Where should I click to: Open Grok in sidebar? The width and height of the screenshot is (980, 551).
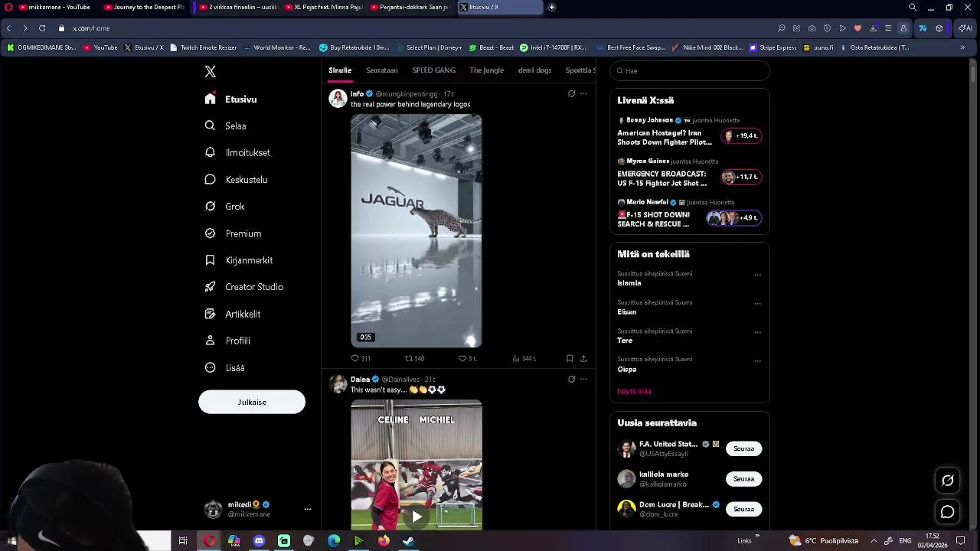[225, 207]
